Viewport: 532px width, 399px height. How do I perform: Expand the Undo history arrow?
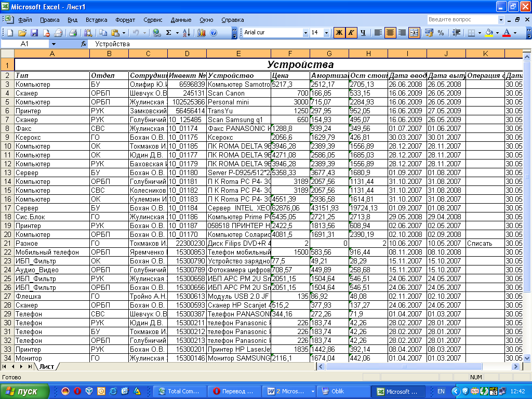pos(144,33)
